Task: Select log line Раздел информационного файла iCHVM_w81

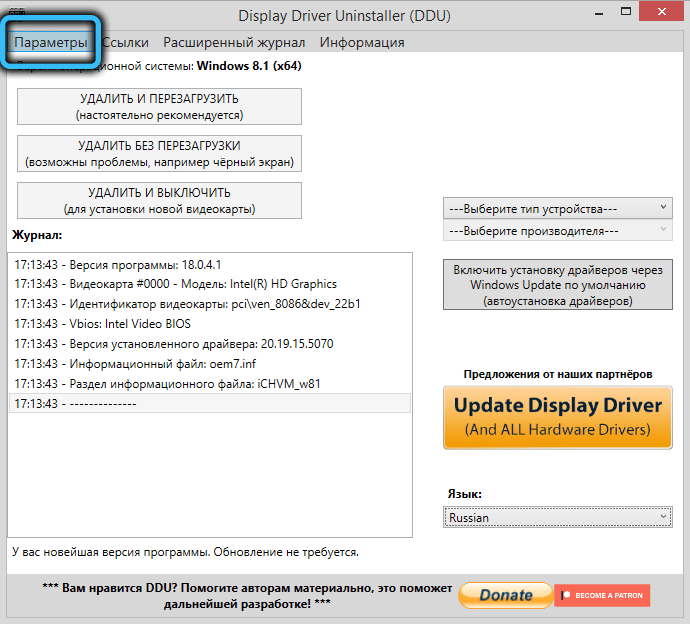Action: 210,384
